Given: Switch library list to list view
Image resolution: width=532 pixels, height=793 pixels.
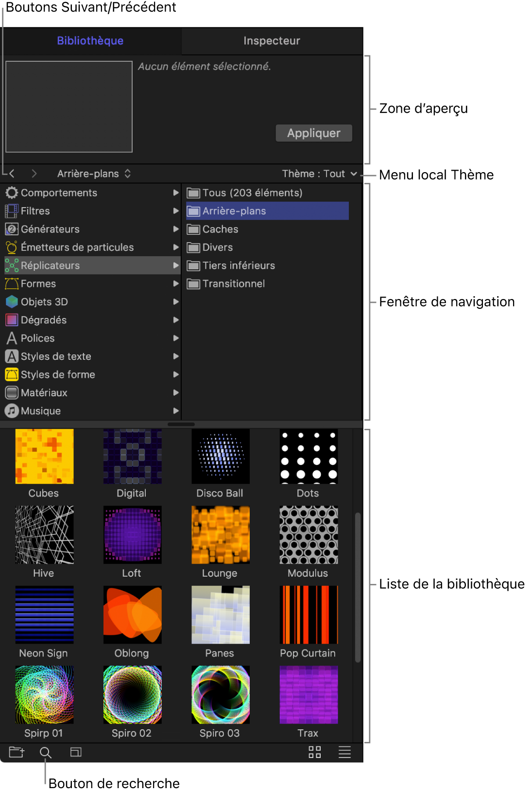Looking at the screenshot, I should click(344, 752).
